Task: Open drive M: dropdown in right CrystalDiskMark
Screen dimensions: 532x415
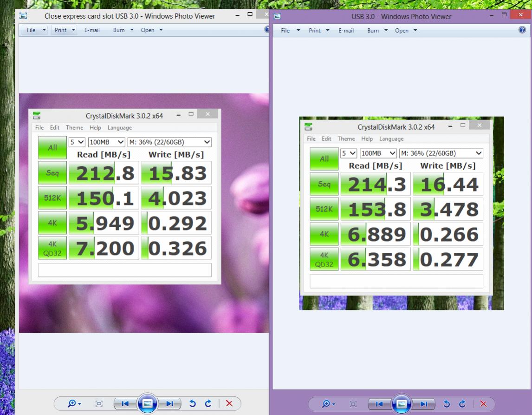Action: tap(441, 153)
